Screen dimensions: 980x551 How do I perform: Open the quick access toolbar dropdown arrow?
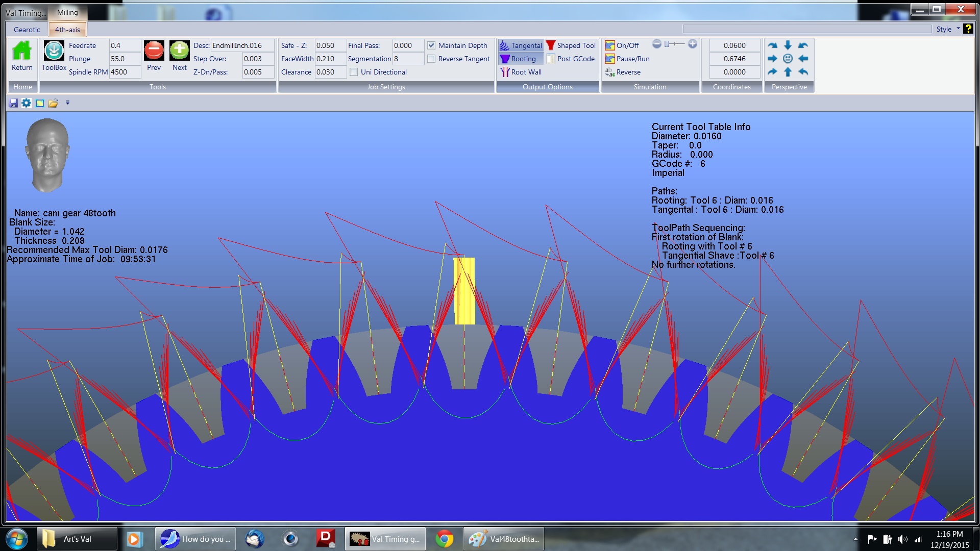(67, 103)
